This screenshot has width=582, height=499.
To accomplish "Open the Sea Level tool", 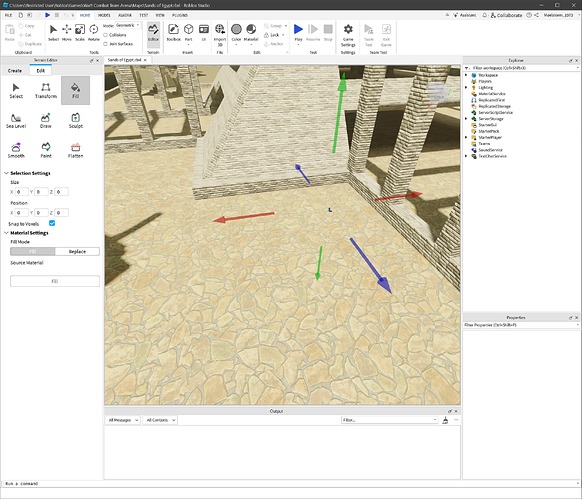I will point(16,121).
